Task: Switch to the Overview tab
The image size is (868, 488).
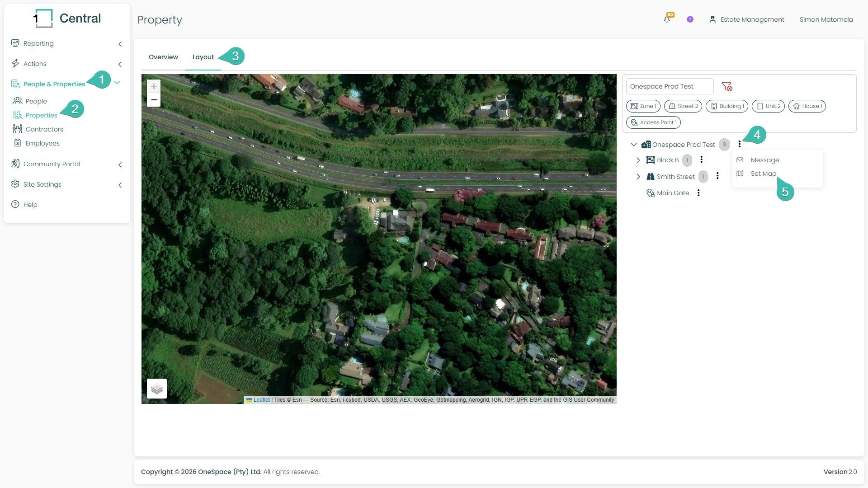Action: 163,57
